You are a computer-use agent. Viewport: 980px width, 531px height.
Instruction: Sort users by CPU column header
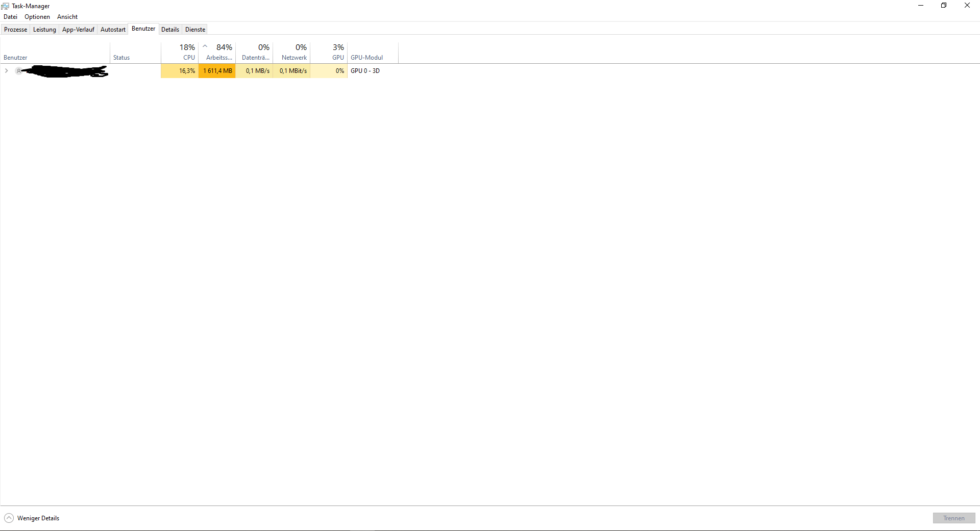180,53
